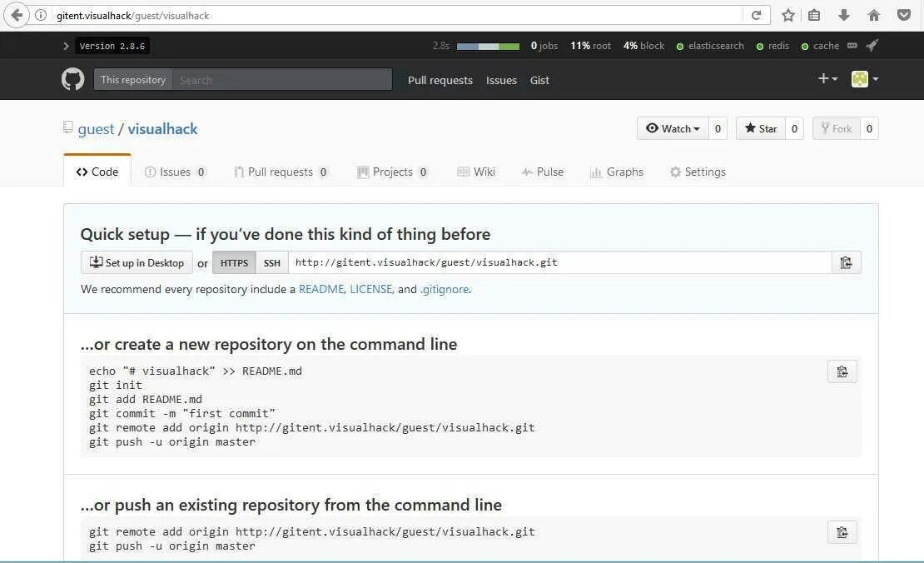Image resolution: width=924 pixels, height=563 pixels.
Task: Click the watchers count next to Watch
Action: tap(718, 128)
